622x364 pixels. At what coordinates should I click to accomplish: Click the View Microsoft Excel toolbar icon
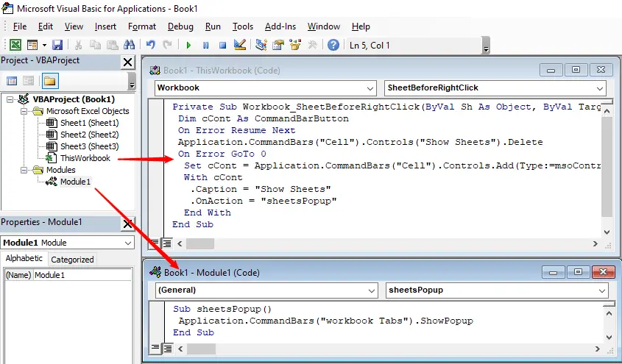point(15,45)
